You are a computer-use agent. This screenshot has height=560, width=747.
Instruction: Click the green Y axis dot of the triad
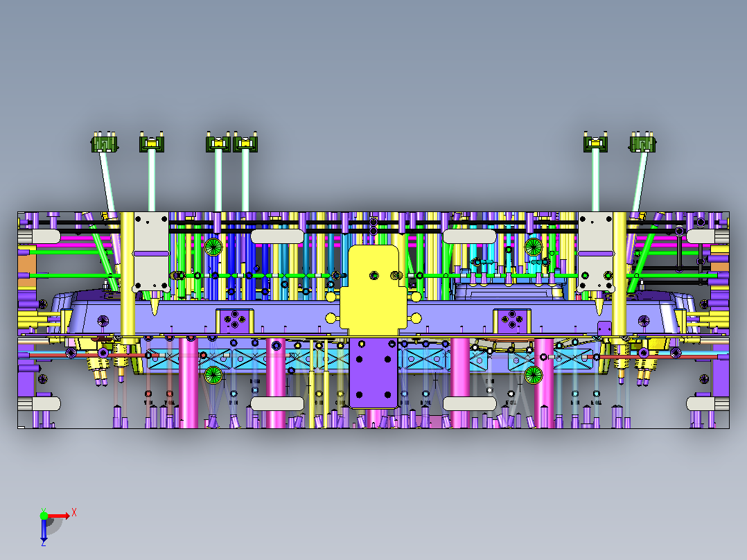point(44,515)
